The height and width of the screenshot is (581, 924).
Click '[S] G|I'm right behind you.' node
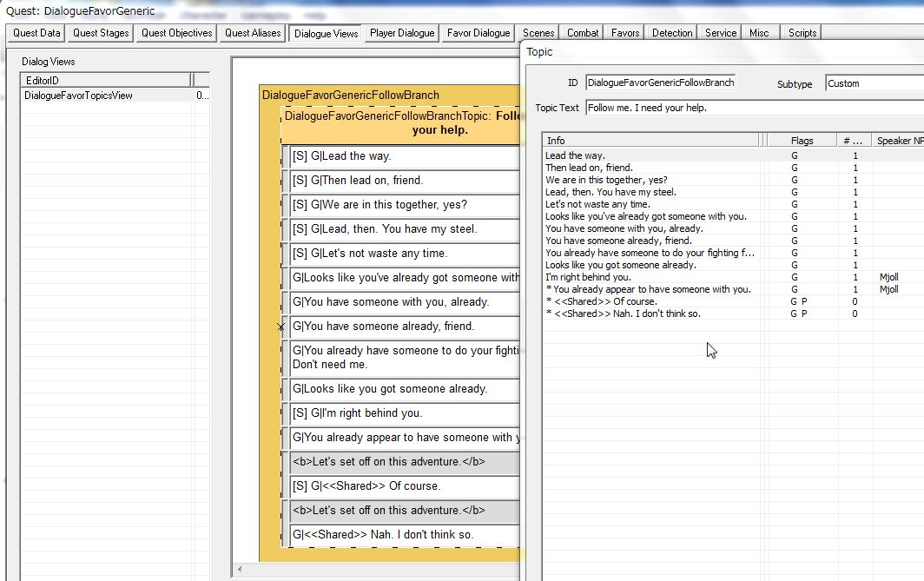click(405, 413)
